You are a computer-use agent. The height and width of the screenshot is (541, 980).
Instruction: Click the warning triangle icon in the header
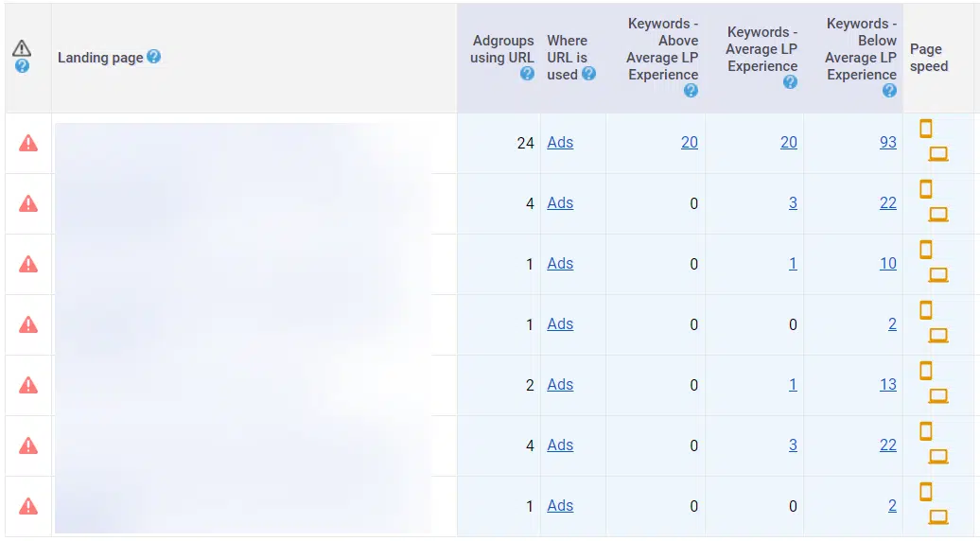coord(22,48)
